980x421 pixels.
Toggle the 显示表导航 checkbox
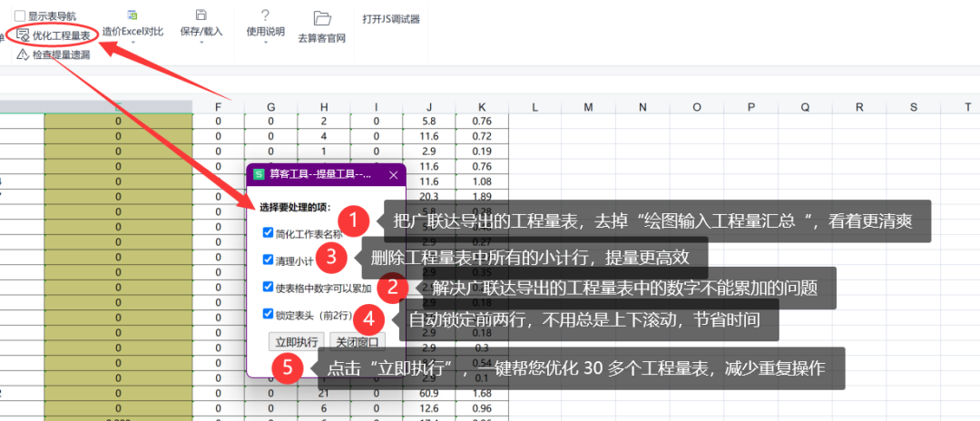pyautogui.click(x=20, y=16)
